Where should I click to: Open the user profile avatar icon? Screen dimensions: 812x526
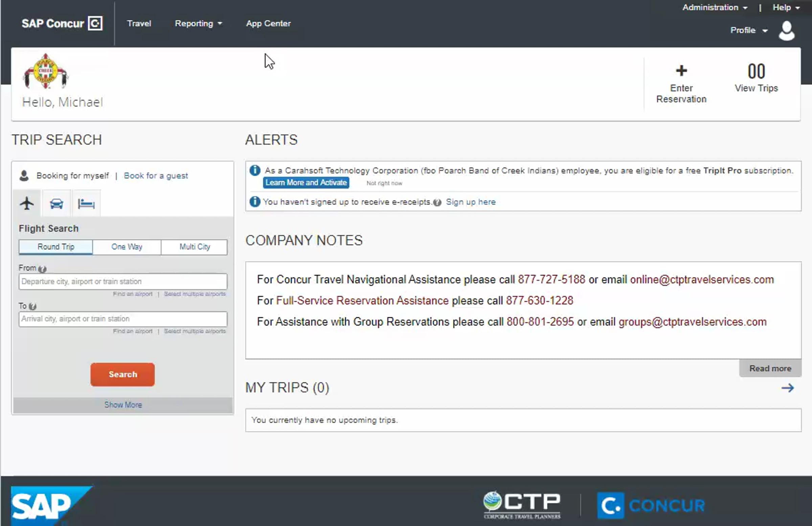point(787,31)
